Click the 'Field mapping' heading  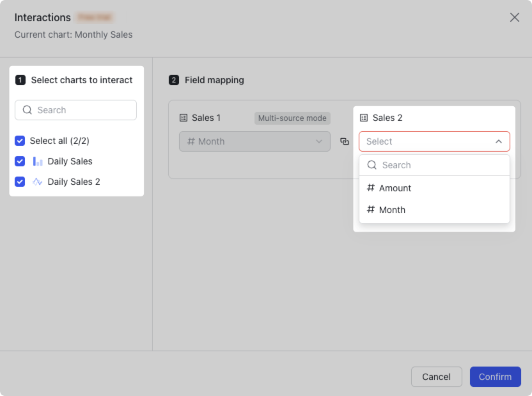[214, 80]
